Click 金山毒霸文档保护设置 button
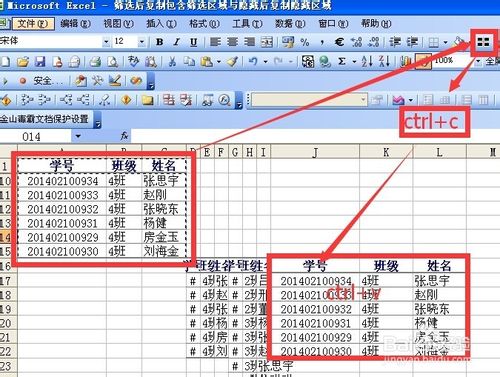This screenshot has height=377, width=500. pyautogui.click(x=44, y=119)
